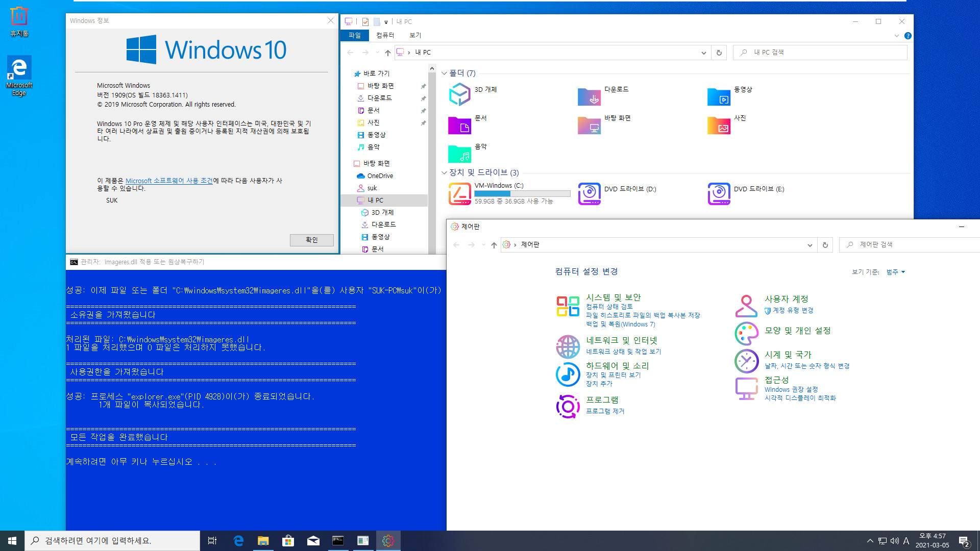
Task: Open 프로그램 제거 link
Action: click(x=605, y=411)
